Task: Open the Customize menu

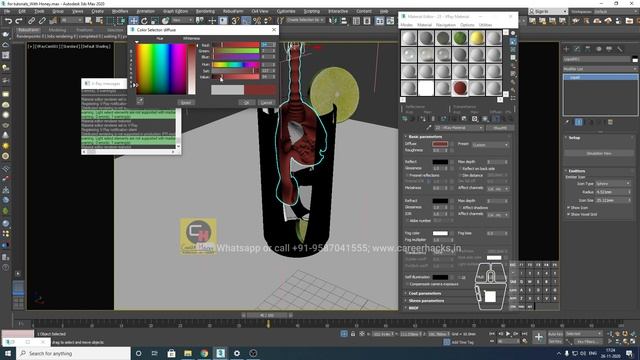Action: [x=286, y=11]
